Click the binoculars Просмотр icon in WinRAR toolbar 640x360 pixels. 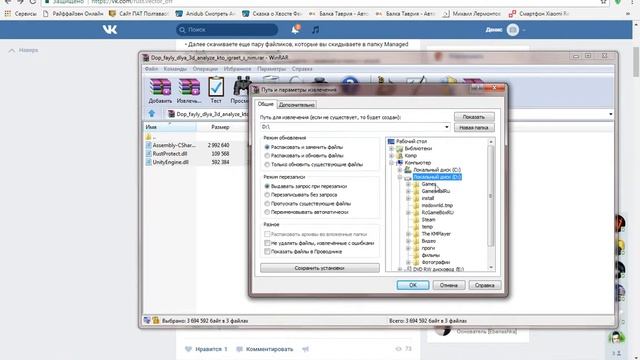(241, 87)
